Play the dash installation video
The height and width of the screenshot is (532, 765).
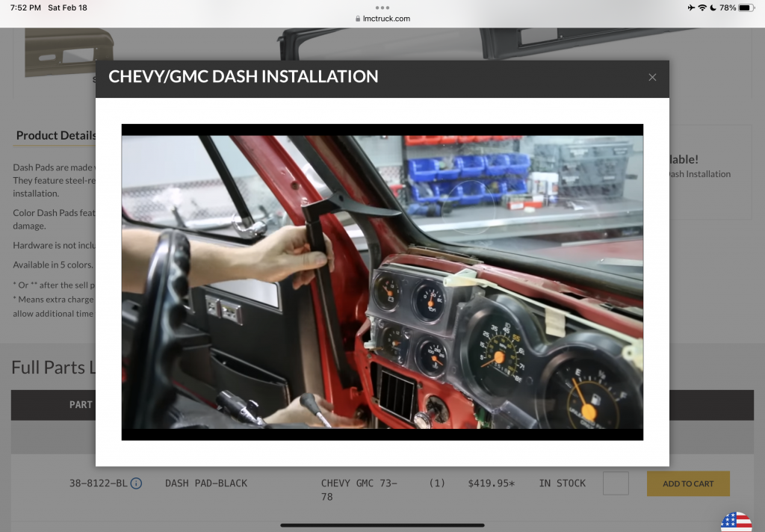(382, 282)
